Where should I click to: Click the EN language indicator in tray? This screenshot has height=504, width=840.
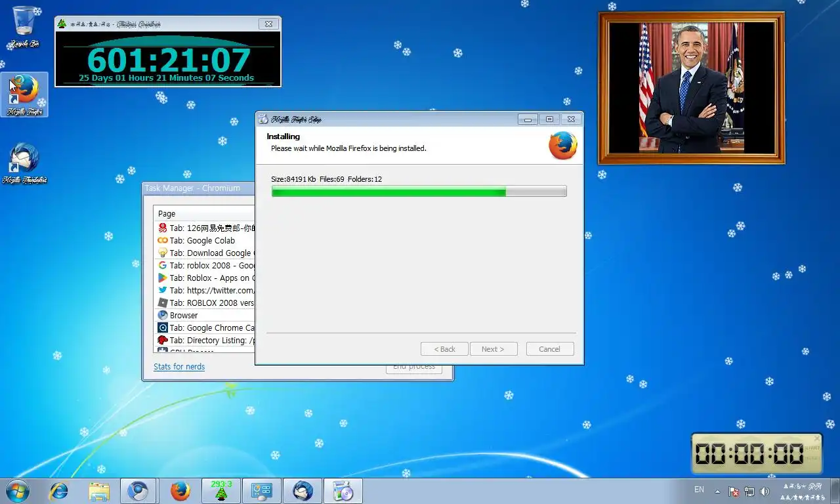[699, 490]
